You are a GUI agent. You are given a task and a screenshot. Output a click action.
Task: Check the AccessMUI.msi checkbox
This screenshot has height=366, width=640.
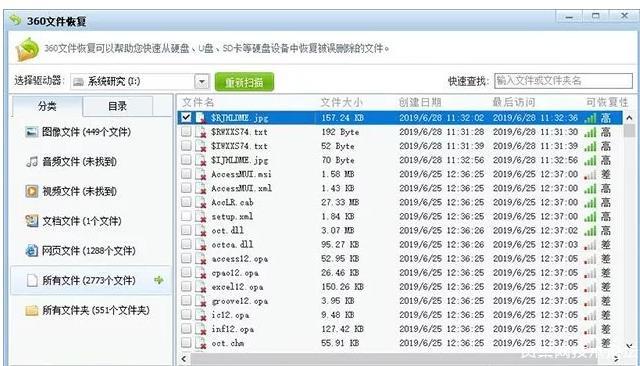(x=186, y=174)
